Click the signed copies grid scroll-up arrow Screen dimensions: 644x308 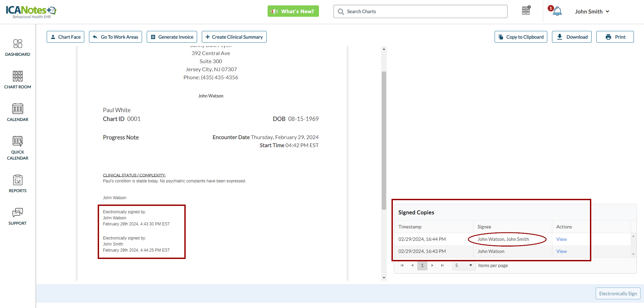point(634,236)
